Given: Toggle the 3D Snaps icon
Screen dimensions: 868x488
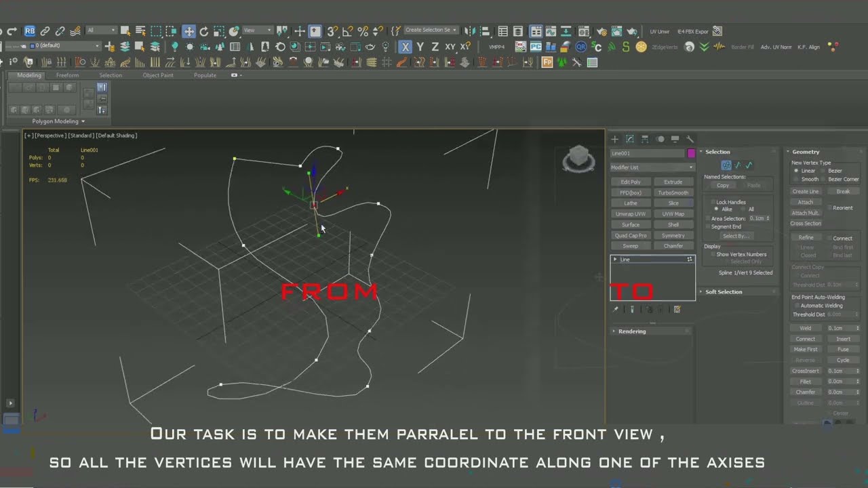Looking at the screenshot, I should [332, 31].
